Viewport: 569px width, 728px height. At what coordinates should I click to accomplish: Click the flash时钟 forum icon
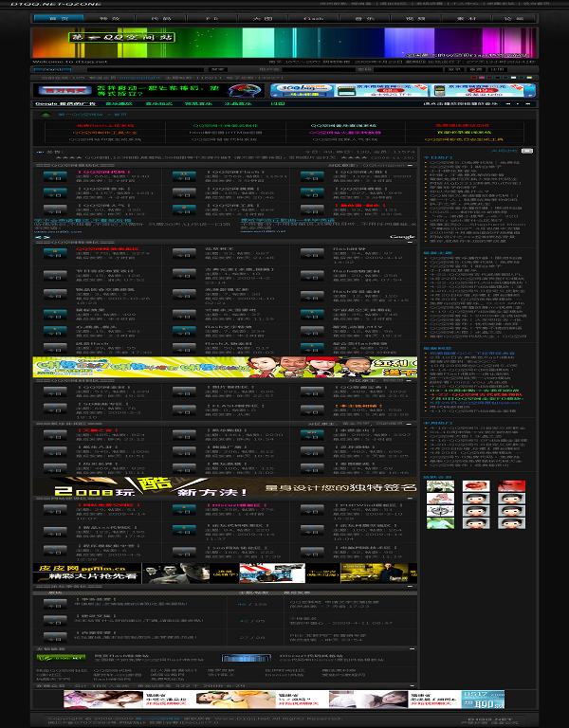point(312,254)
